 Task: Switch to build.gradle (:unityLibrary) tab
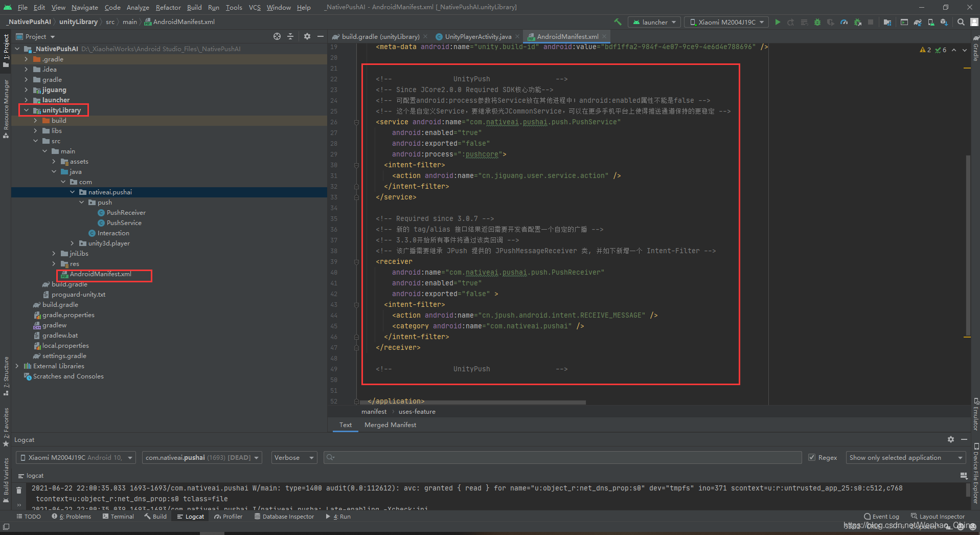[x=380, y=36]
